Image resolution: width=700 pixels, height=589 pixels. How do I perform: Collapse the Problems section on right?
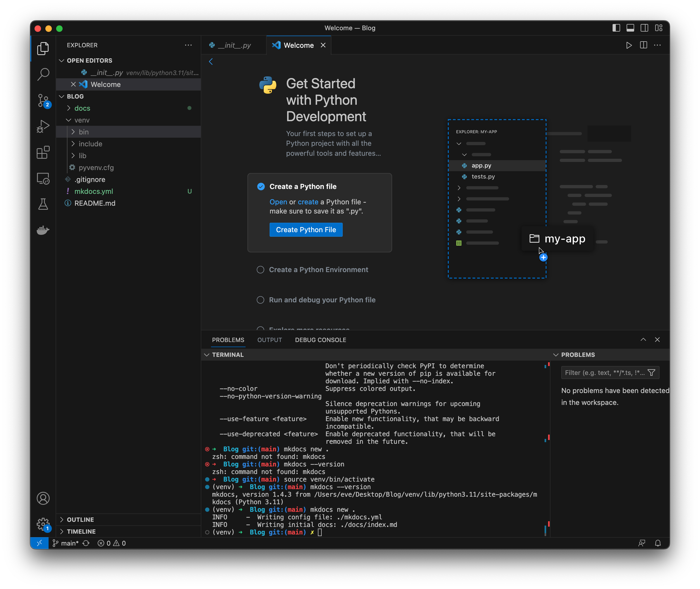click(x=610, y=355)
